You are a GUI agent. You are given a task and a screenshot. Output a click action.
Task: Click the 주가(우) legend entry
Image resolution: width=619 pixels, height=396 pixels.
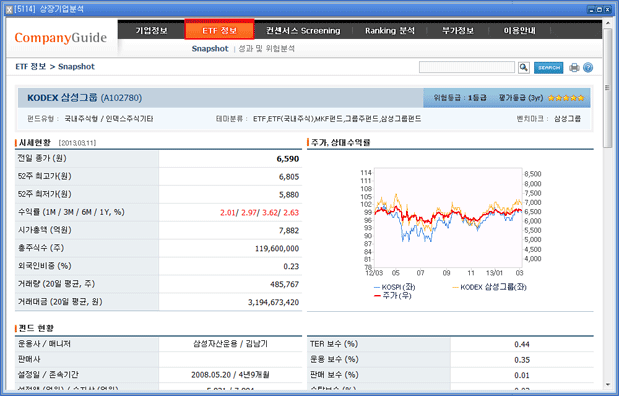[x=392, y=295]
